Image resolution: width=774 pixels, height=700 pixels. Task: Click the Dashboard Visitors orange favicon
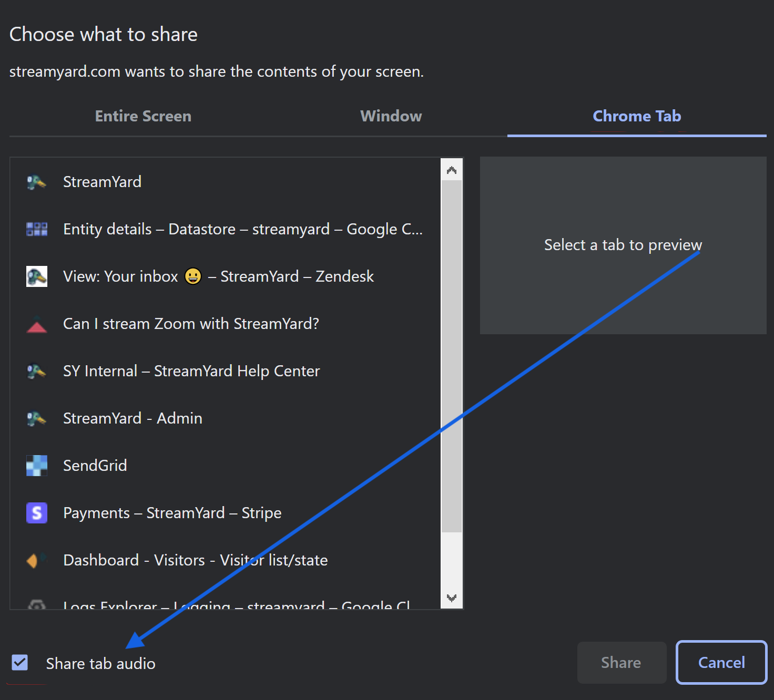click(36, 560)
